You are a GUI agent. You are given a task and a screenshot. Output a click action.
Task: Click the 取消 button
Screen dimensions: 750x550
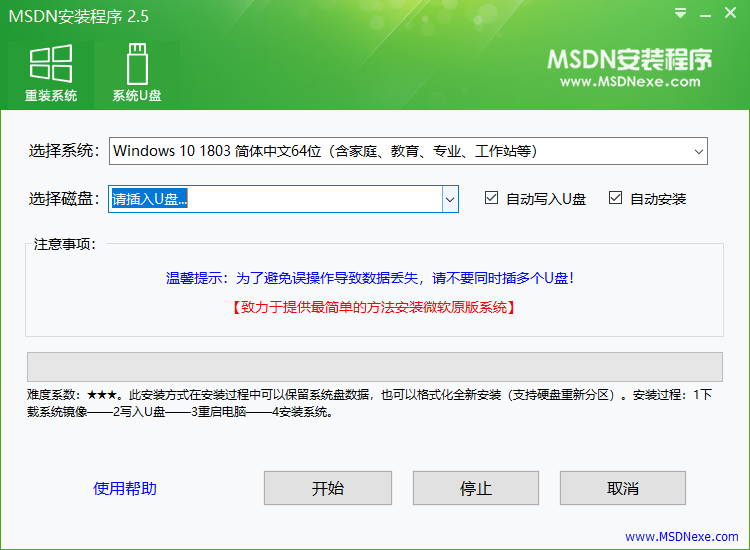623,488
